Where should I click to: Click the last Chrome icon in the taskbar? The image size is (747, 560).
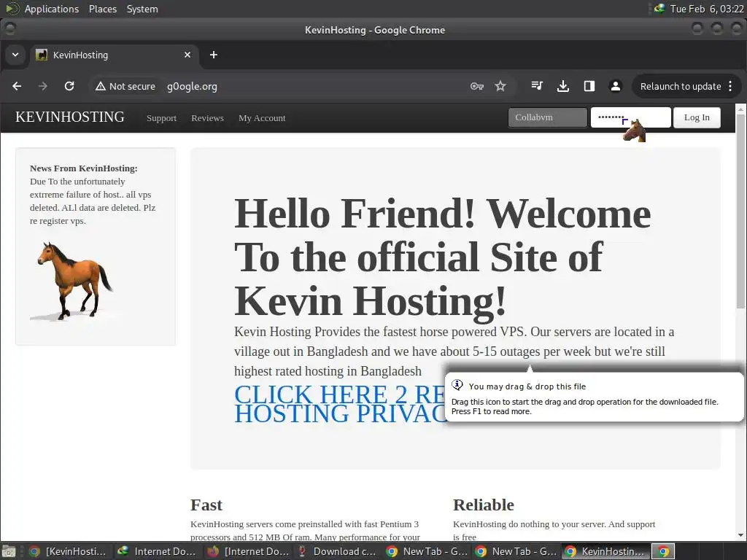tap(662, 551)
